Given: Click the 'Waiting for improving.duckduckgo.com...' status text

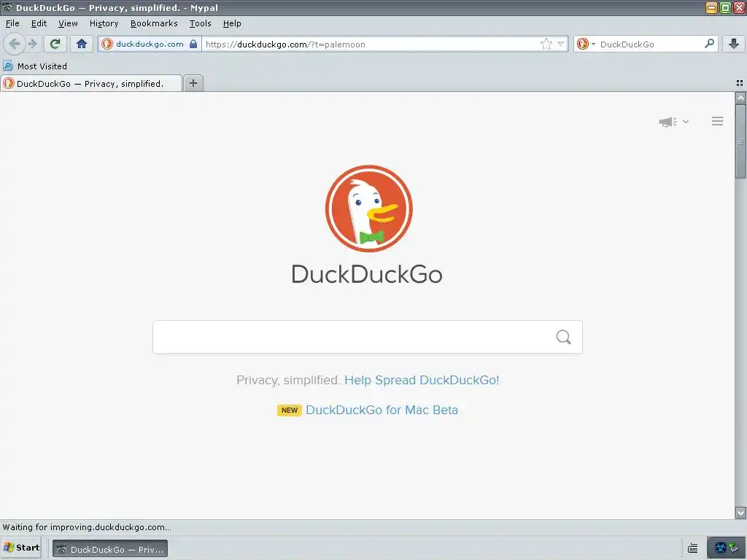Looking at the screenshot, I should pyautogui.click(x=87, y=527).
